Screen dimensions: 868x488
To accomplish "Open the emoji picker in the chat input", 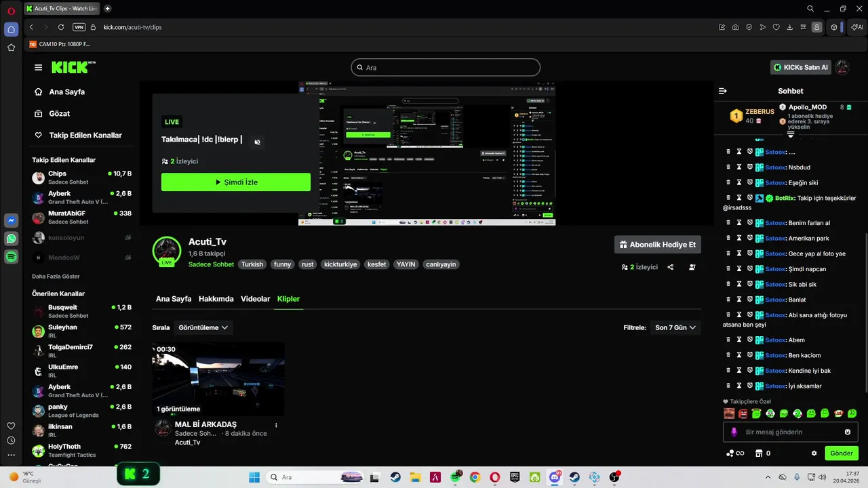I will [848, 432].
